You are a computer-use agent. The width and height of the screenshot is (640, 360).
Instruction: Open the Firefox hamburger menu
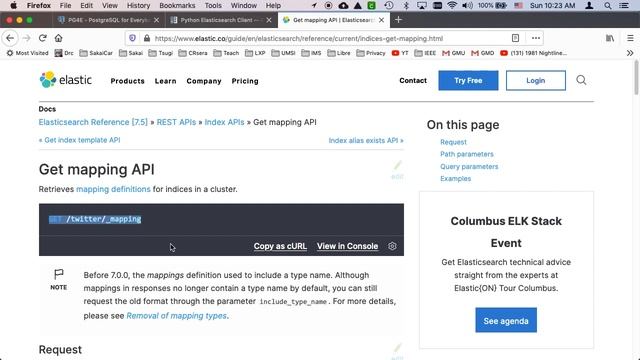point(630,38)
